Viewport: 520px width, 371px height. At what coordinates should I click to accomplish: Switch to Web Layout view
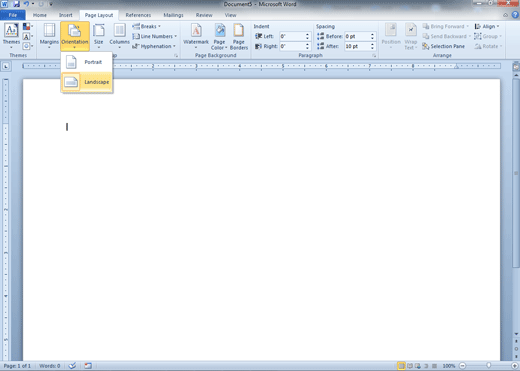(418, 366)
